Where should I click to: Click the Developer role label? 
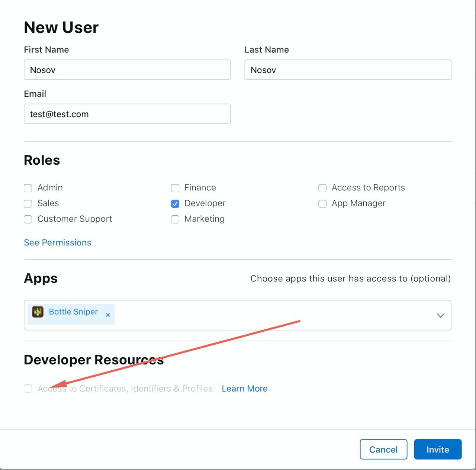click(205, 203)
